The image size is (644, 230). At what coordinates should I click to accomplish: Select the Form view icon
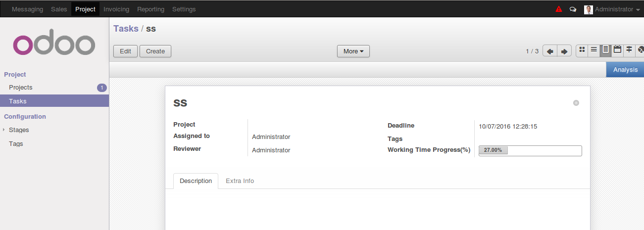605,50
